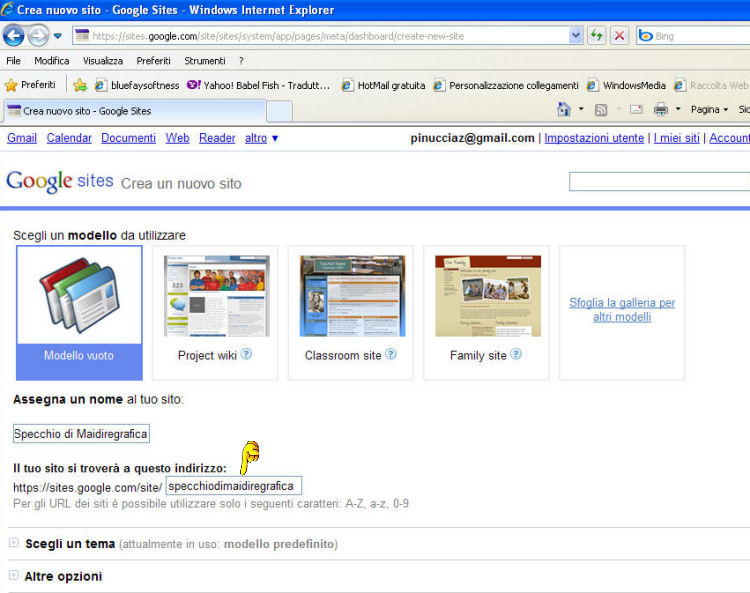Open Sfoglia la galleria per altri modelli

coord(622,310)
